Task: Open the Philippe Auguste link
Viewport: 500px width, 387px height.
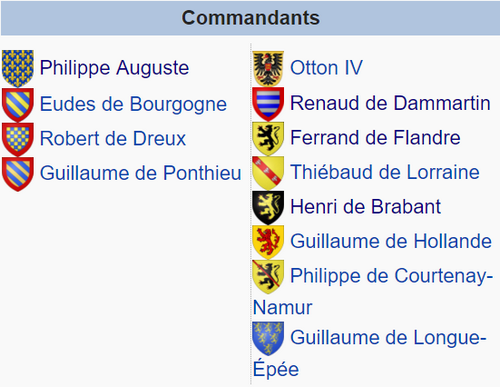Action: click(114, 68)
